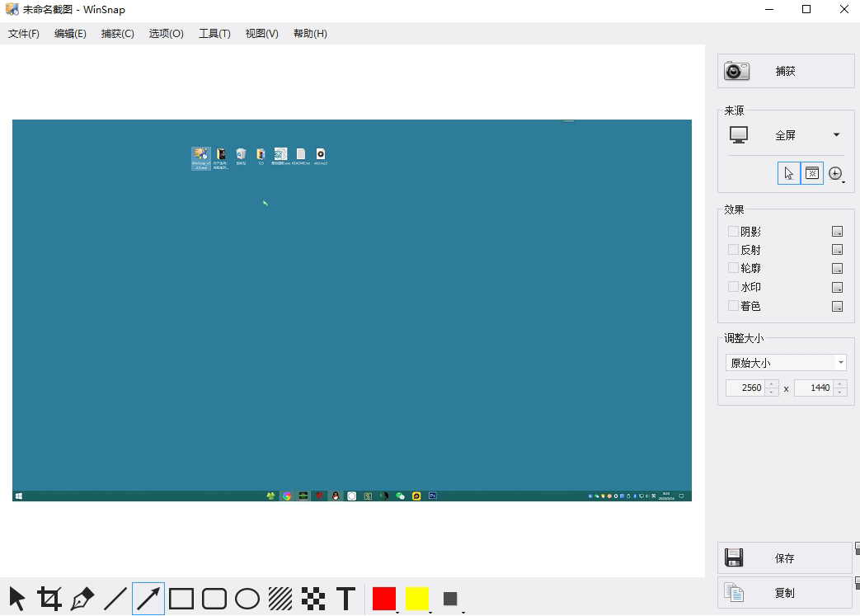Enable the 阴影 shadow effect
Viewport: 860px width, 616px height.
click(732, 231)
